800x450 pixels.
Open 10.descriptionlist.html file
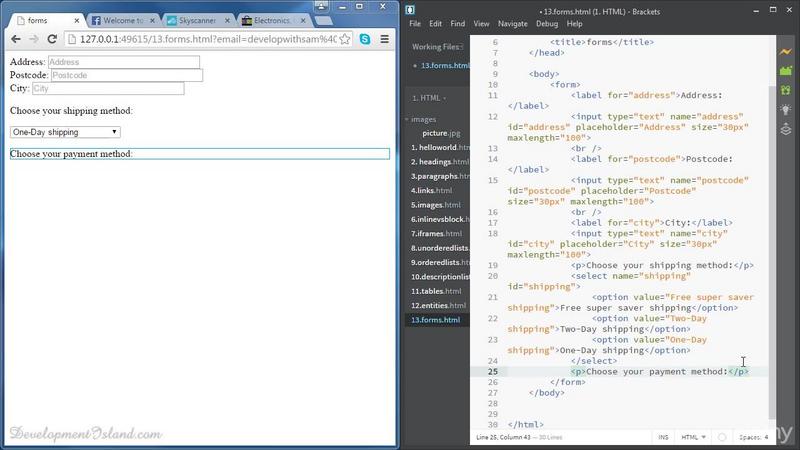click(440, 277)
